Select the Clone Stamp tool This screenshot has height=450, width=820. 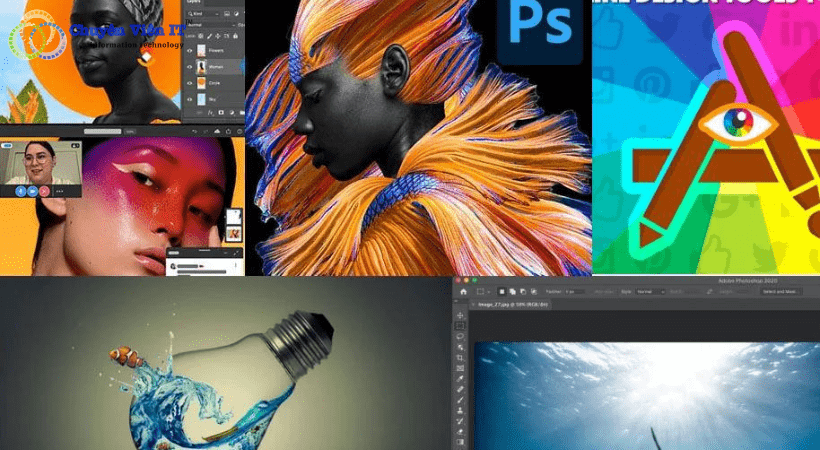(x=460, y=410)
